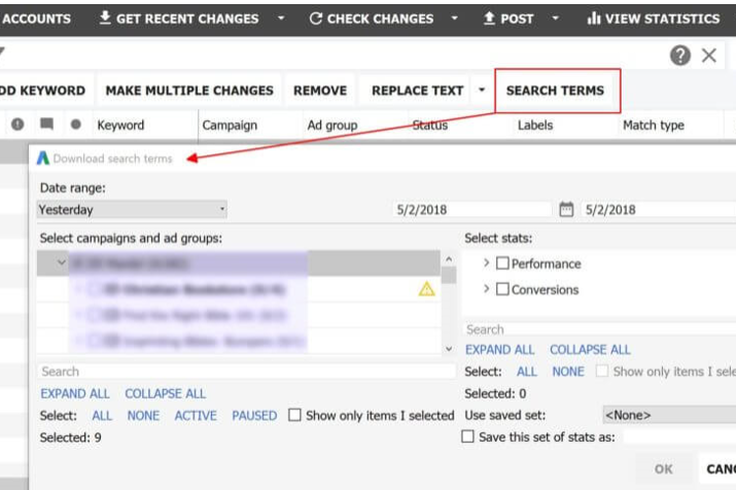The width and height of the screenshot is (736, 490).
Task: Open the Search Terms tab
Action: 555,90
